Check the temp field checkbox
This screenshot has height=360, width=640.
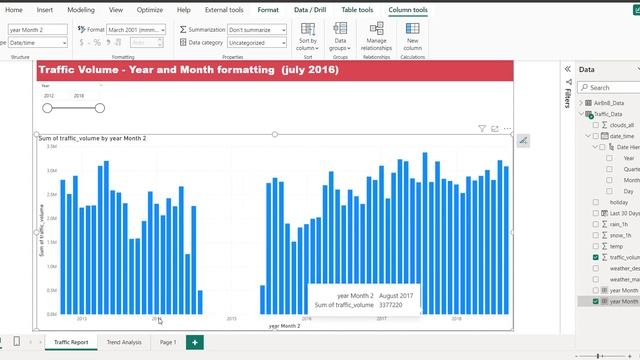click(596, 246)
